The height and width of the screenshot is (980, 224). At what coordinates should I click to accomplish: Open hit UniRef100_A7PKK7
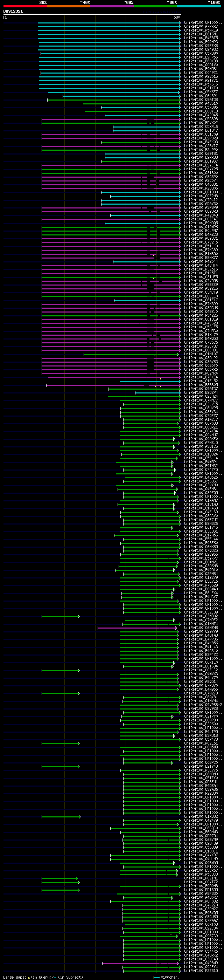pos(201,27)
